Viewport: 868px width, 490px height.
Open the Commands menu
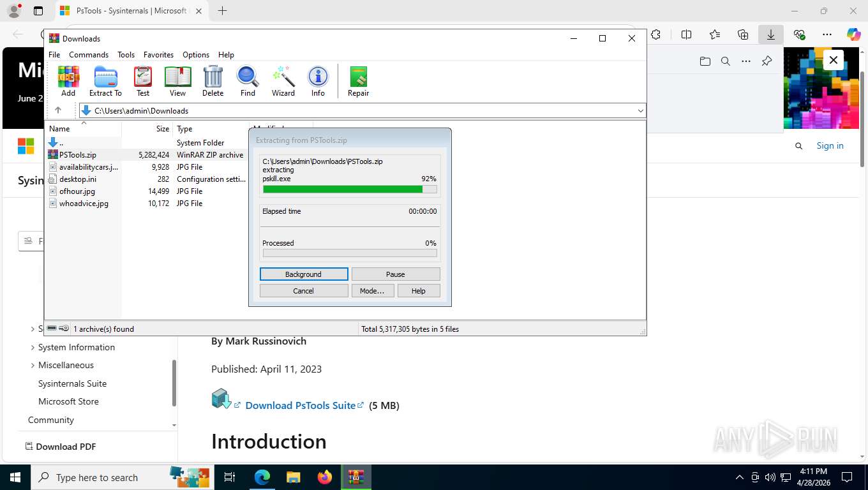pyautogui.click(x=89, y=55)
